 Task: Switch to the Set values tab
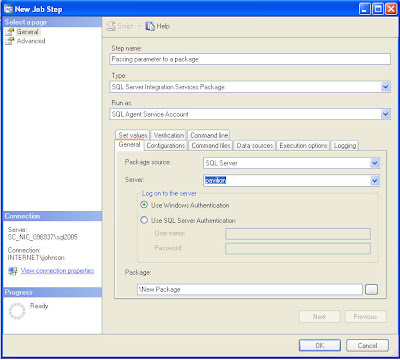(133, 135)
